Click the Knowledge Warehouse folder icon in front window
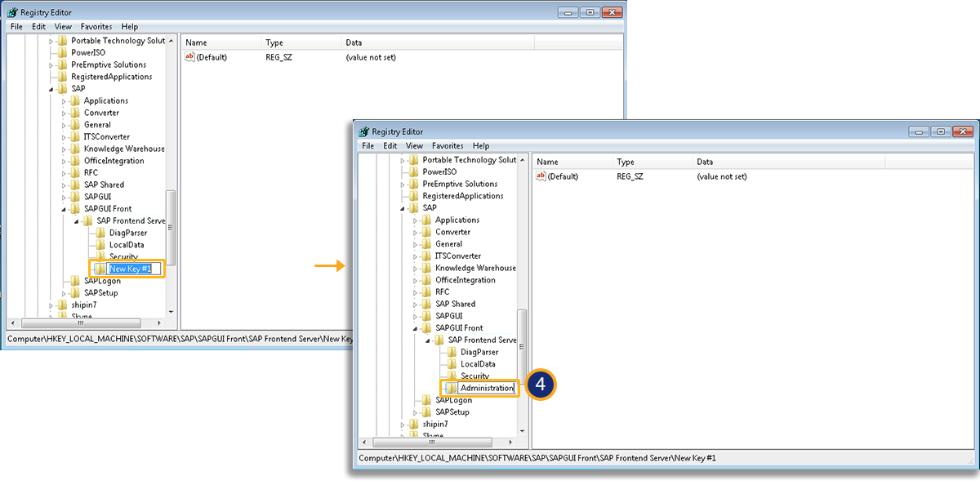 426,268
